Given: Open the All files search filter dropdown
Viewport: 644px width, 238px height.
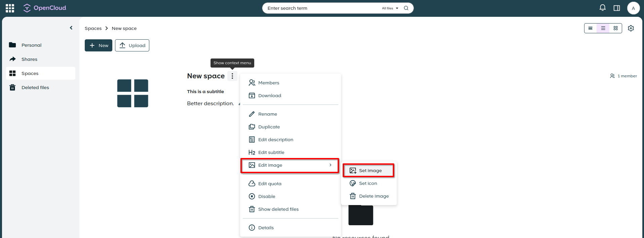Looking at the screenshot, I should (x=390, y=8).
